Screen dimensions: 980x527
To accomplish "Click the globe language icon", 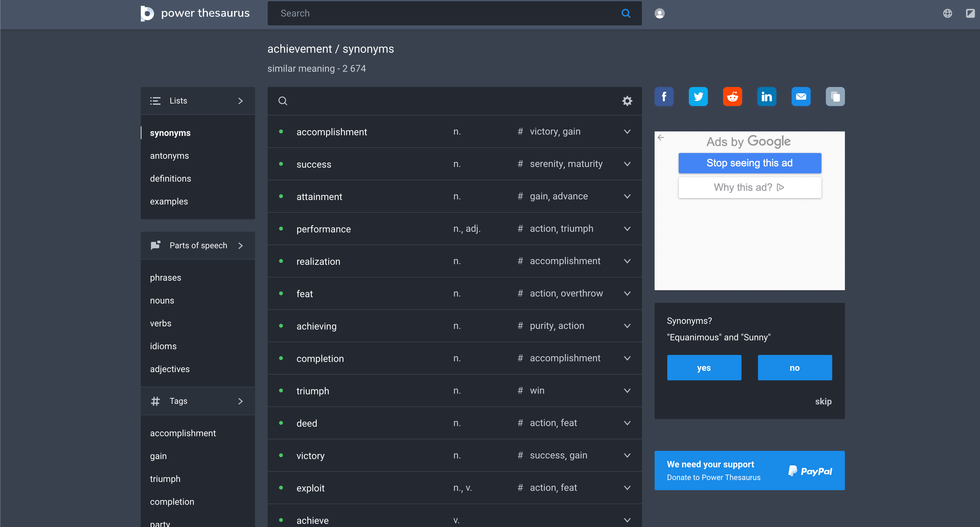I will pos(947,14).
